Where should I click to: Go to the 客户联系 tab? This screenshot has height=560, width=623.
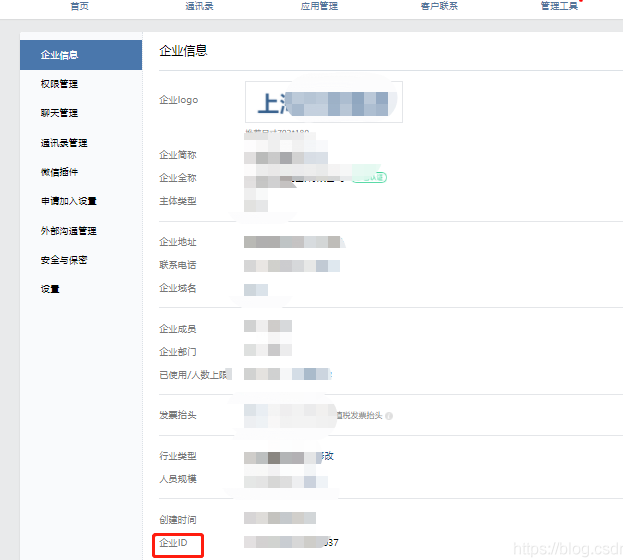coord(439,6)
